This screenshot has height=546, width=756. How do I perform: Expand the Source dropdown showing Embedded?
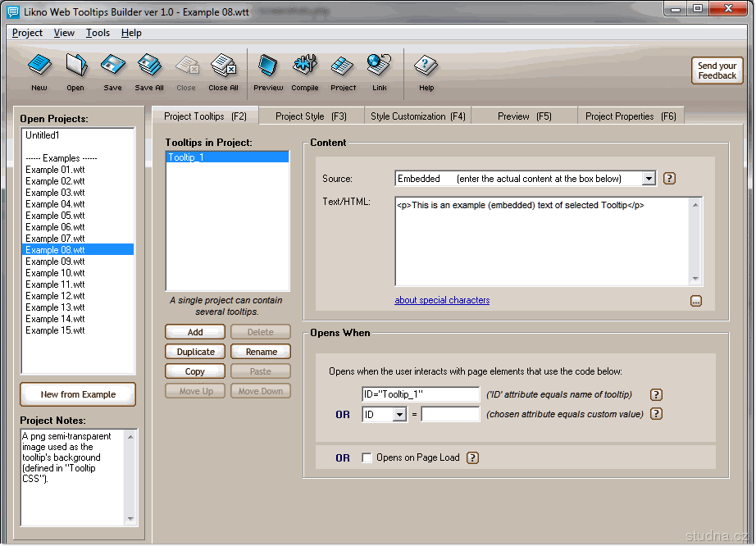[x=649, y=179]
